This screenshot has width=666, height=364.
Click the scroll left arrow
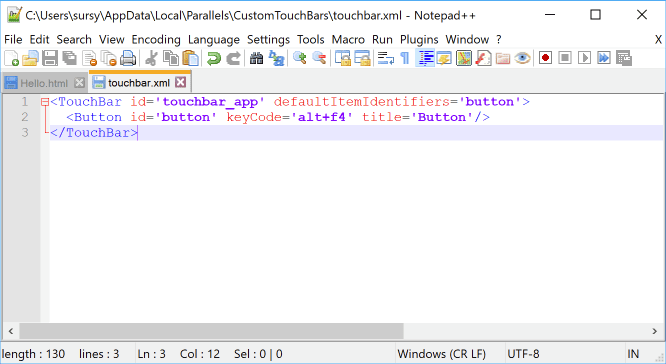point(11,331)
